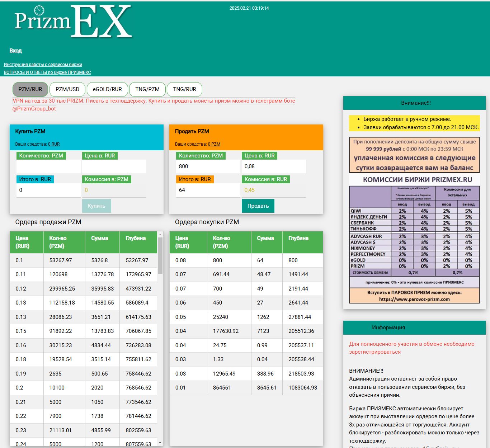Click the Информация panel header
The image size is (490, 448).
[414, 327]
